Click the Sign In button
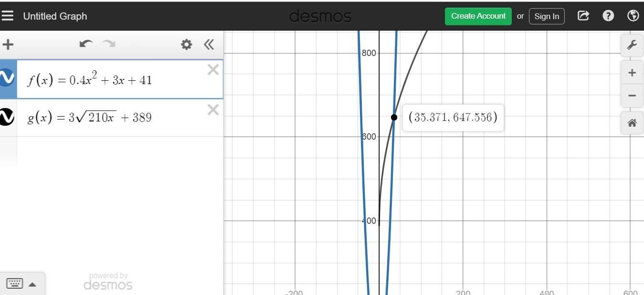The image size is (644, 295). 547,16
